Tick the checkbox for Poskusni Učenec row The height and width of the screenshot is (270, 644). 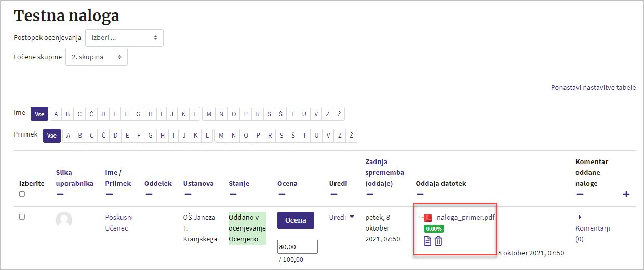click(22, 217)
